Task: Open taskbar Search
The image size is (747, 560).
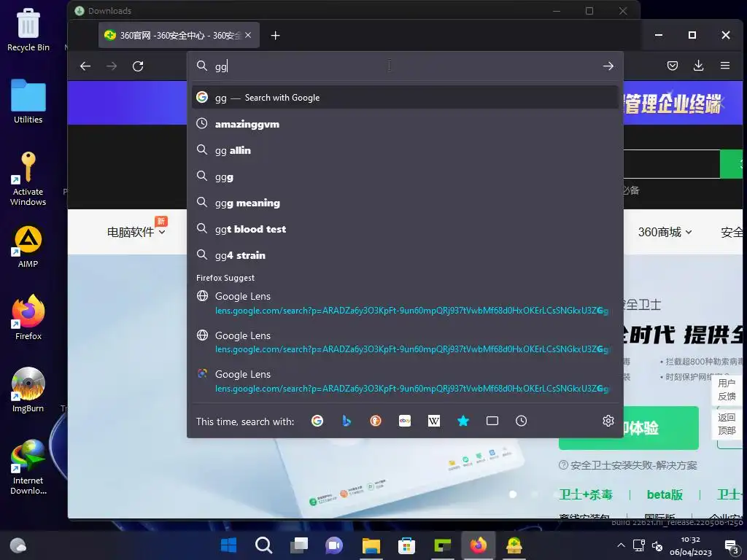Action: [x=263, y=545]
